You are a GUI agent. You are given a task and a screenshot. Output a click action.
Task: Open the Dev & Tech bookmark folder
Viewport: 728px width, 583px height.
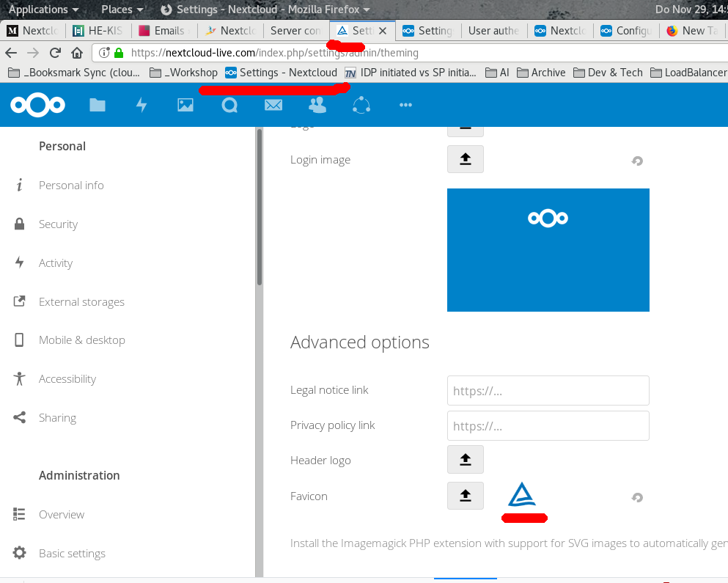point(608,73)
